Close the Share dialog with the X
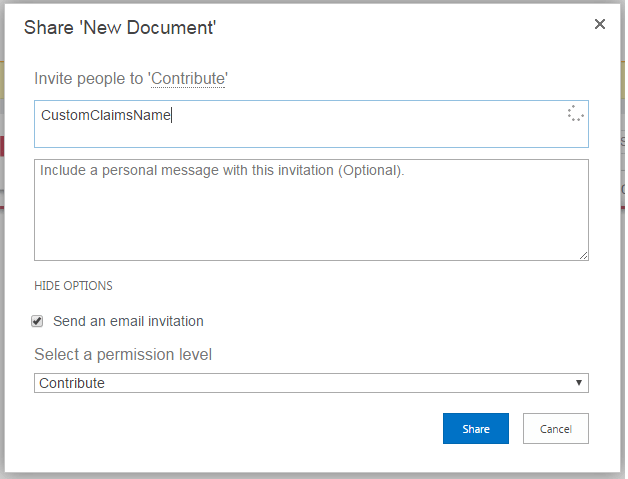Viewport: 628px width, 479px height. coord(600,24)
